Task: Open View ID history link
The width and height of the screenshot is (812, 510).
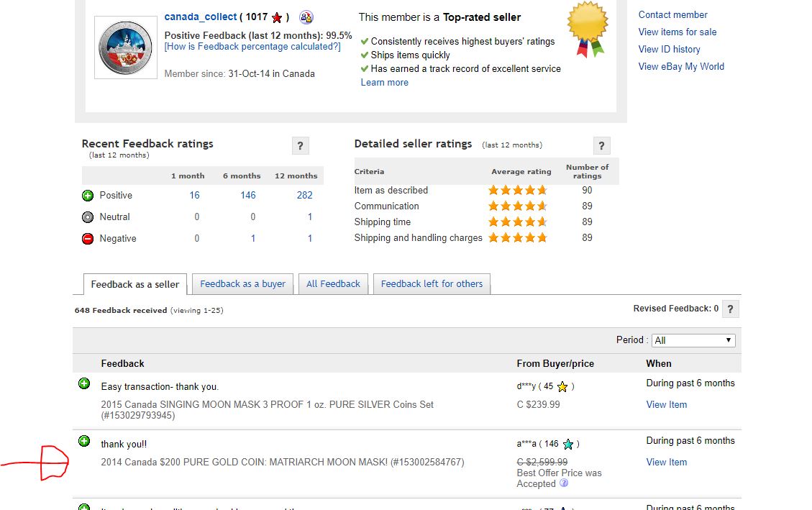Action: pos(669,49)
